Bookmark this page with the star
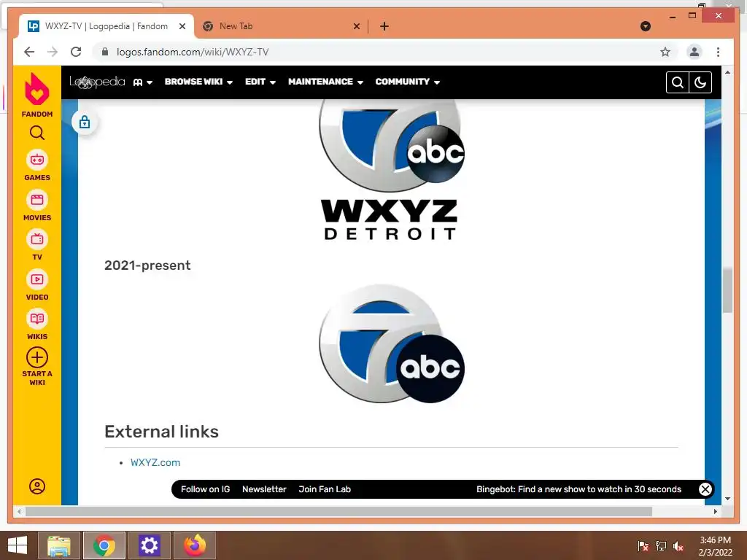 pos(665,52)
